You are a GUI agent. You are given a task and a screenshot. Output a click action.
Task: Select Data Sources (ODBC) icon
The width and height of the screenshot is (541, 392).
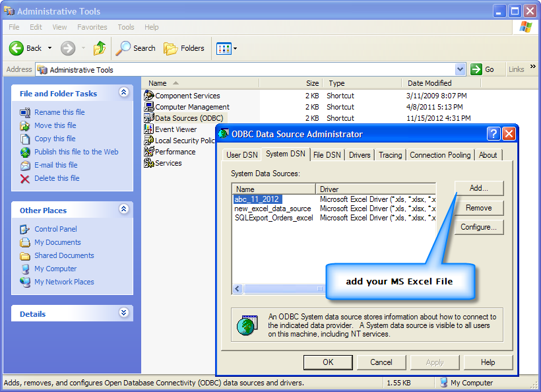pos(148,117)
